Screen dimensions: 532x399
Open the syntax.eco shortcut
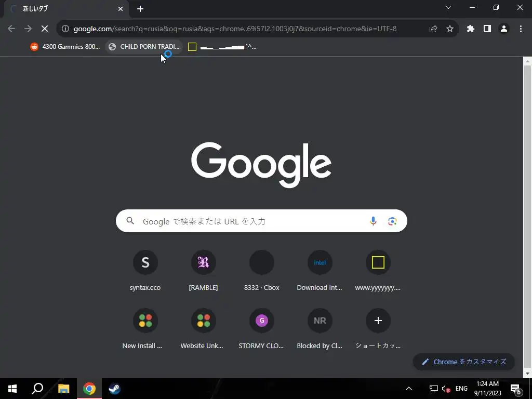pos(145,271)
